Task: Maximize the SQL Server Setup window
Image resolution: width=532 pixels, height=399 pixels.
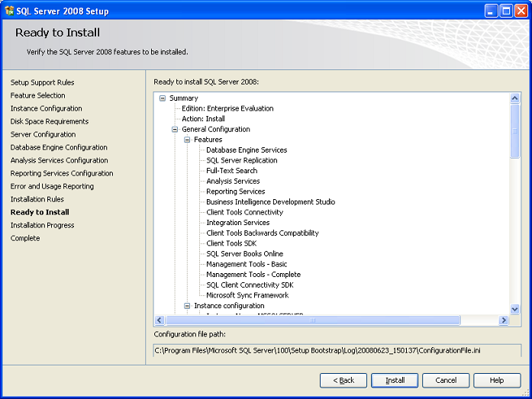Action: 506,11
